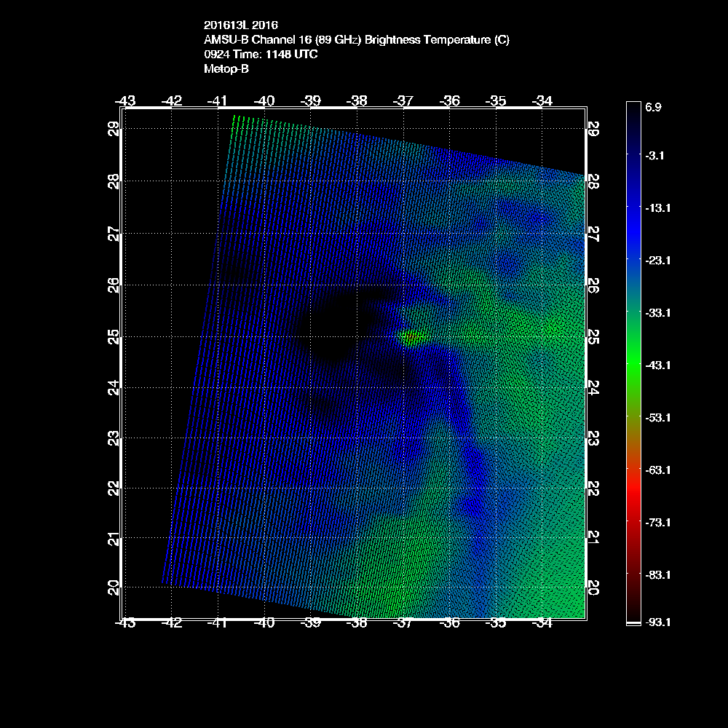Click the bottom axis longitude label "-35"
This screenshot has width=728, height=728.
point(496,623)
